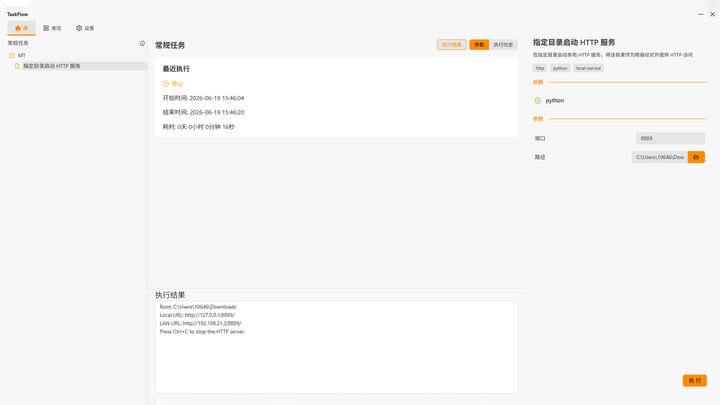The width and height of the screenshot is (720, 405).
Task: Switch to the 发现 discover tab
Action: pos(52,28)
